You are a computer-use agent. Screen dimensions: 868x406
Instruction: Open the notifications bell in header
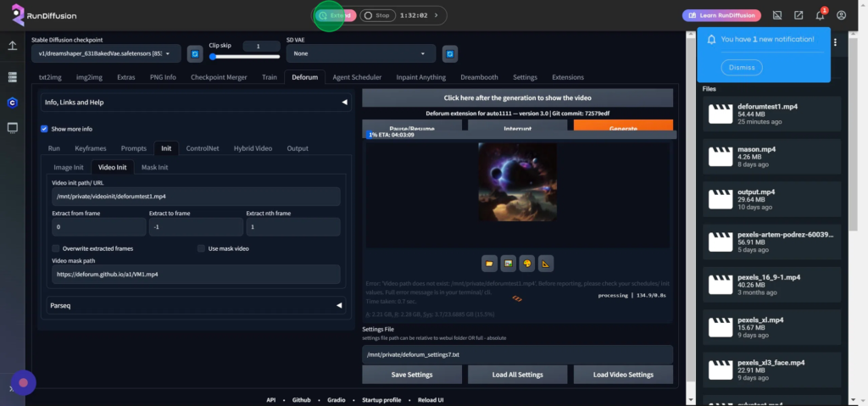click(820, 15)
